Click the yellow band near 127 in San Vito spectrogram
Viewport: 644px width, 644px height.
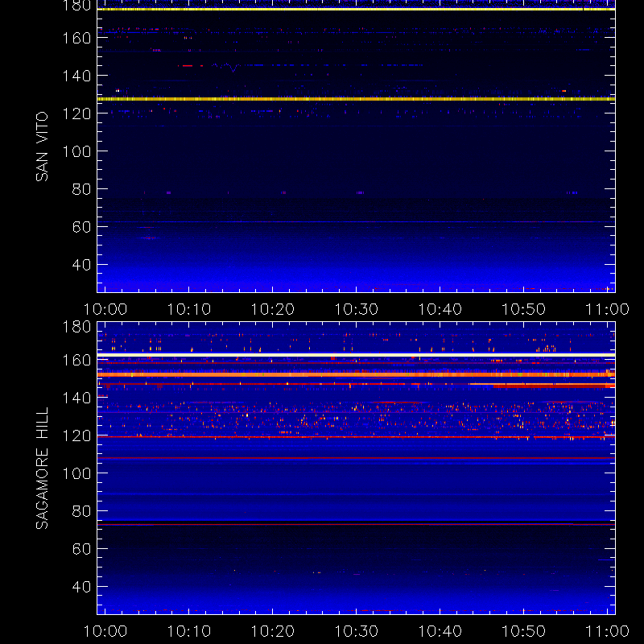356,99
